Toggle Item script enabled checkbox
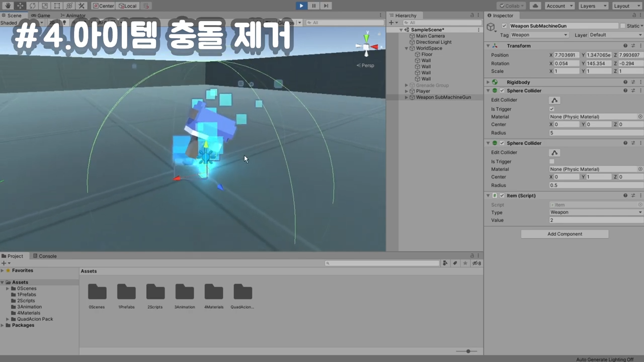The height and width of the screenshot is (362, 644). 502,196
